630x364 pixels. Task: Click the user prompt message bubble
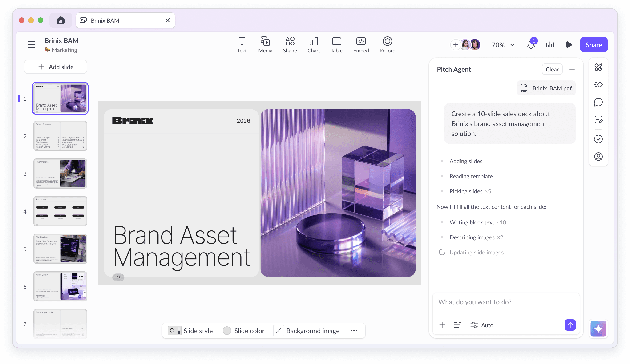coord(509,124)
